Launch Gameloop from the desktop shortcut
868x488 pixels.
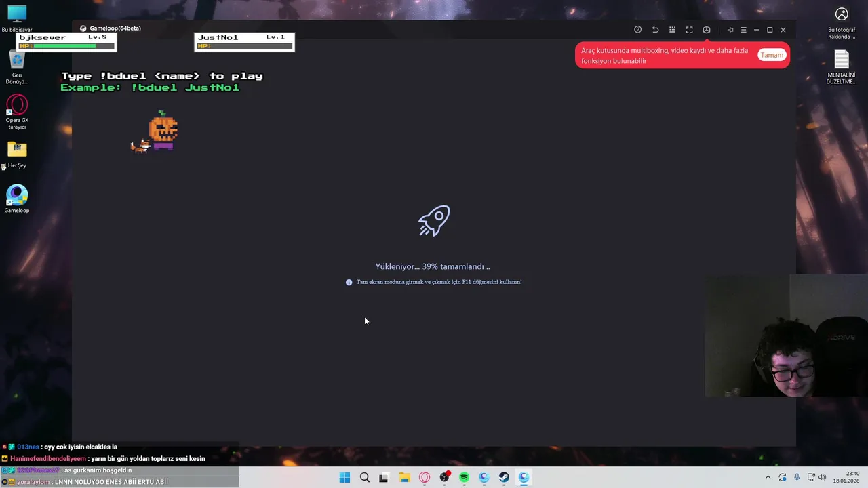point(17,199)
